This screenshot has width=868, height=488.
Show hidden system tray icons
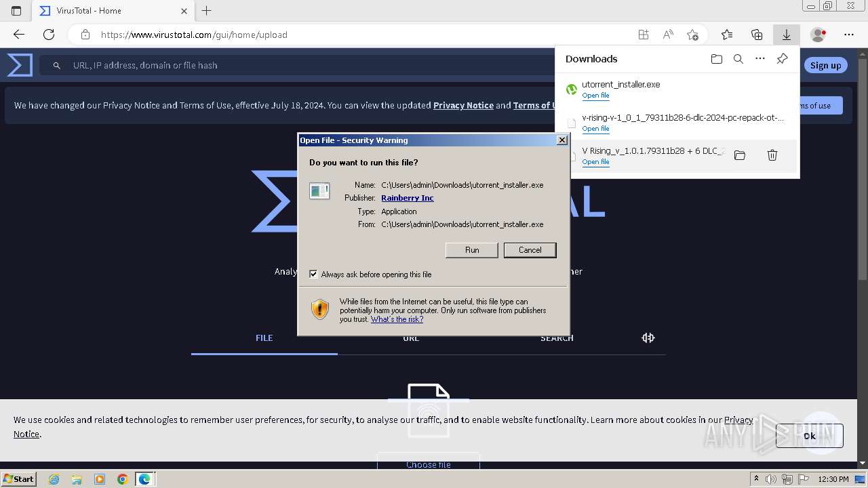(x=757, y=479)
